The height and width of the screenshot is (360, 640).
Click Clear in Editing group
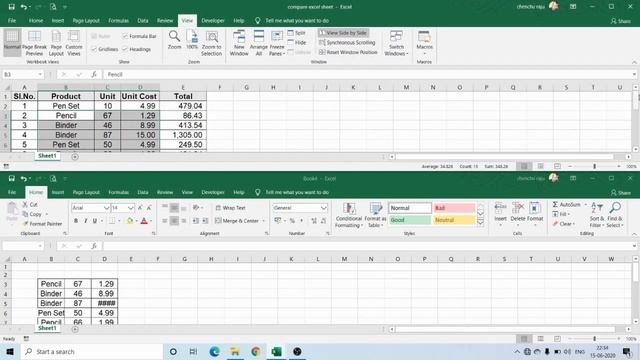click(563, 224)
